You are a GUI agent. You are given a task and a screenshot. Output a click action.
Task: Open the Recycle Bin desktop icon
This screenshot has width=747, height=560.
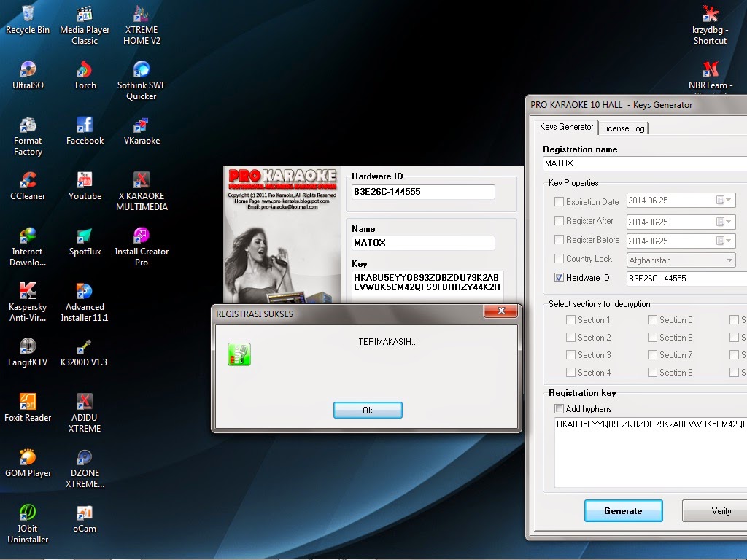[28, 20]
